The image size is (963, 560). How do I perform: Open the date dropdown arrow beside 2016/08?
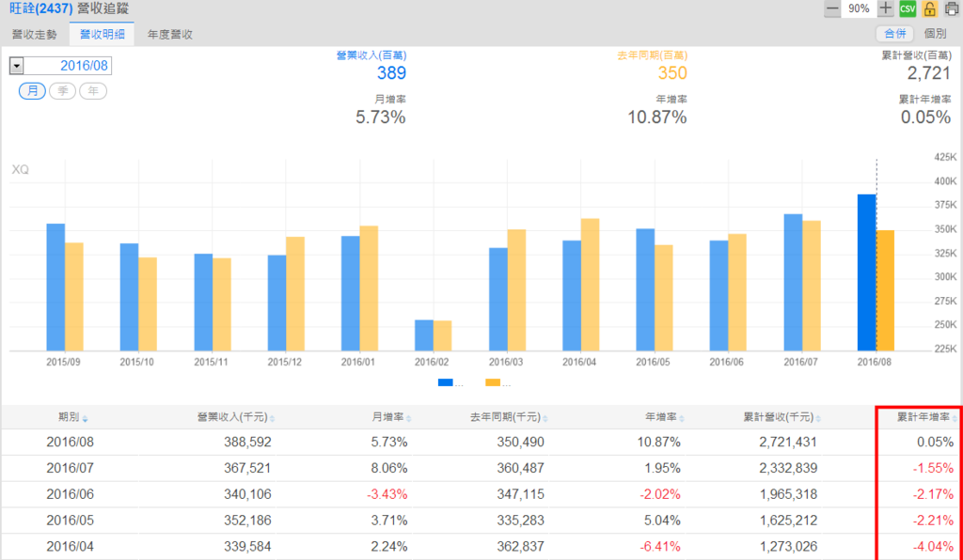17,67
